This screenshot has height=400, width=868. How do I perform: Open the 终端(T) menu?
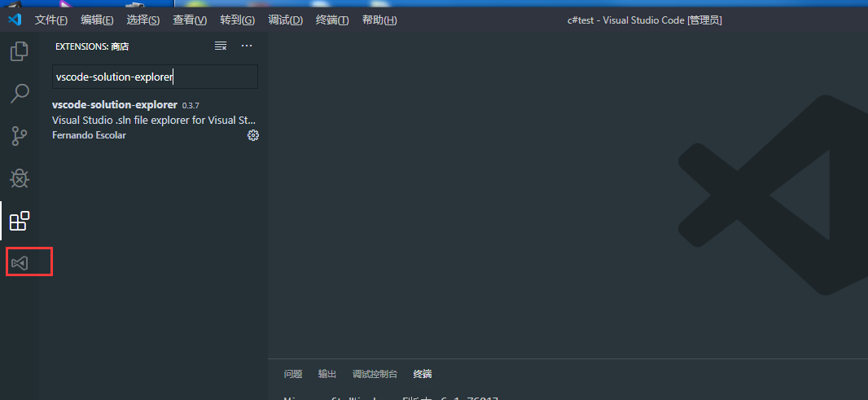pyautogui.click(x=332, y=20)
